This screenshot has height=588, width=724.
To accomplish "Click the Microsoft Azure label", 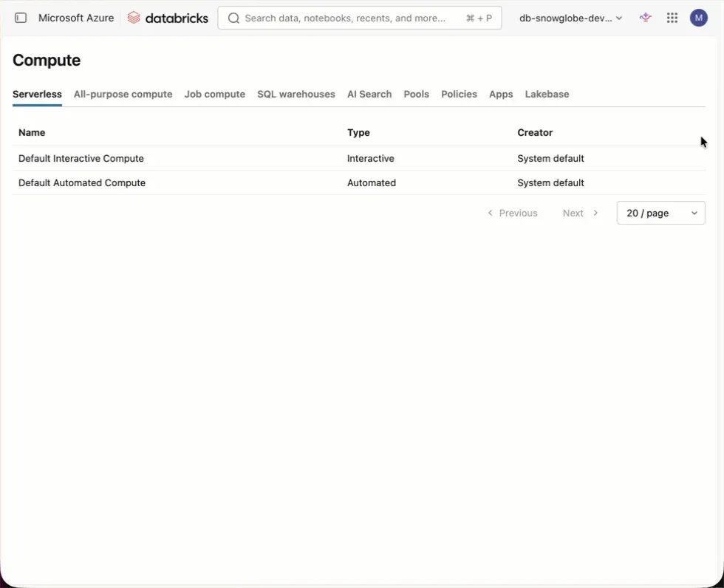I will (76, 18).
